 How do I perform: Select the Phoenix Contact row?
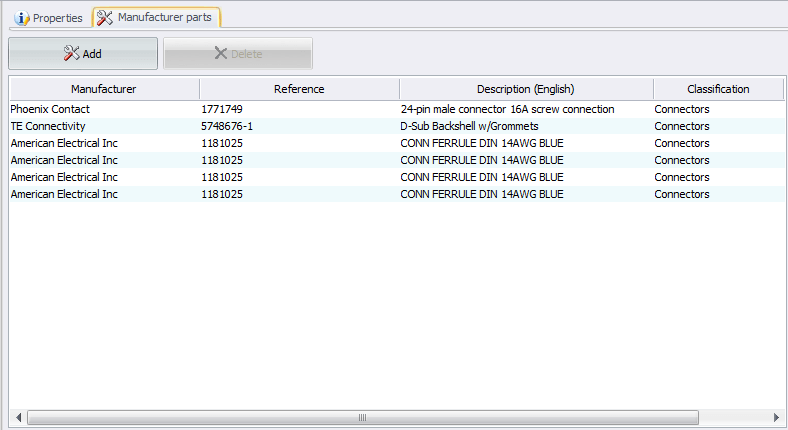click(x=397, y=109)
